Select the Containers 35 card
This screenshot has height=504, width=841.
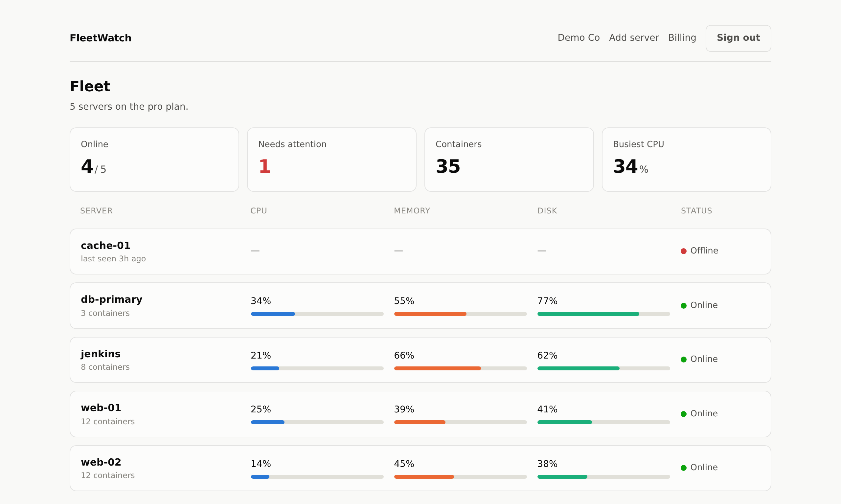pyautogui.click(x=509, y=160)
